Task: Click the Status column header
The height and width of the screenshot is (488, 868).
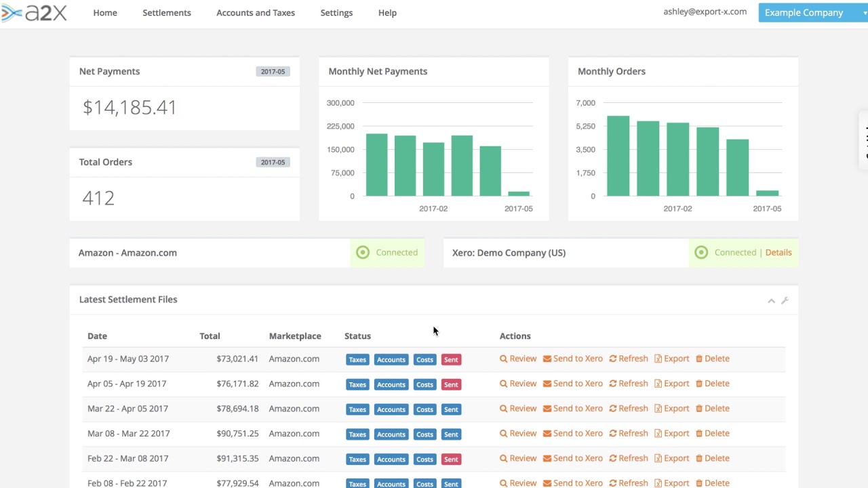Action: [357, 335]
